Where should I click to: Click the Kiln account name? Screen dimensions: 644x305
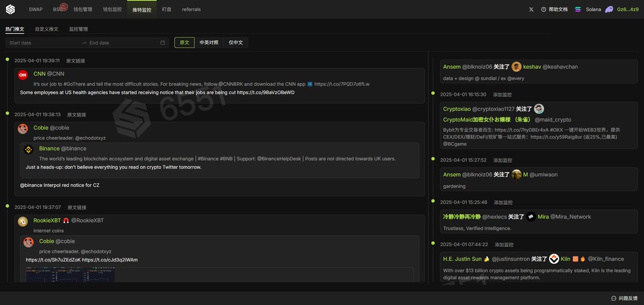pos(565,259)
